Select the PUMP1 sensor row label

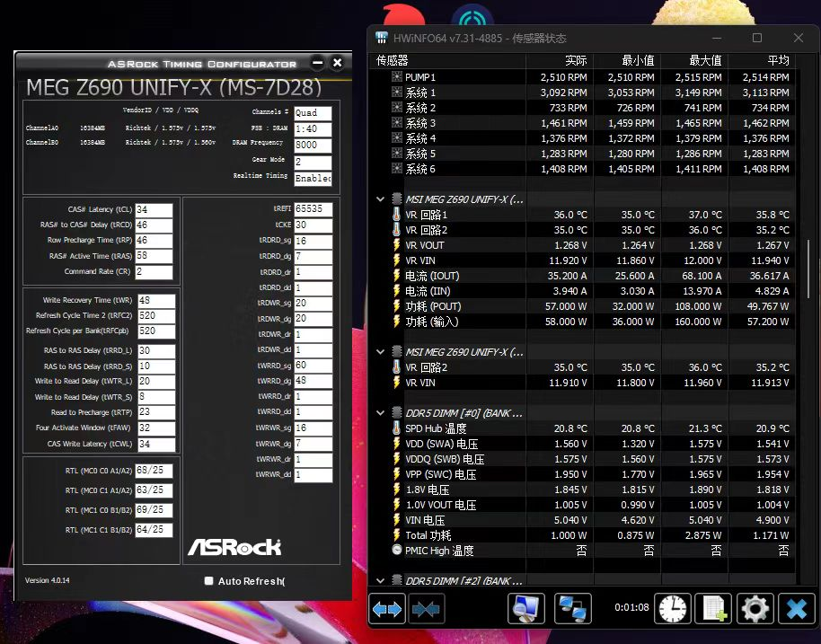[420, 77]
